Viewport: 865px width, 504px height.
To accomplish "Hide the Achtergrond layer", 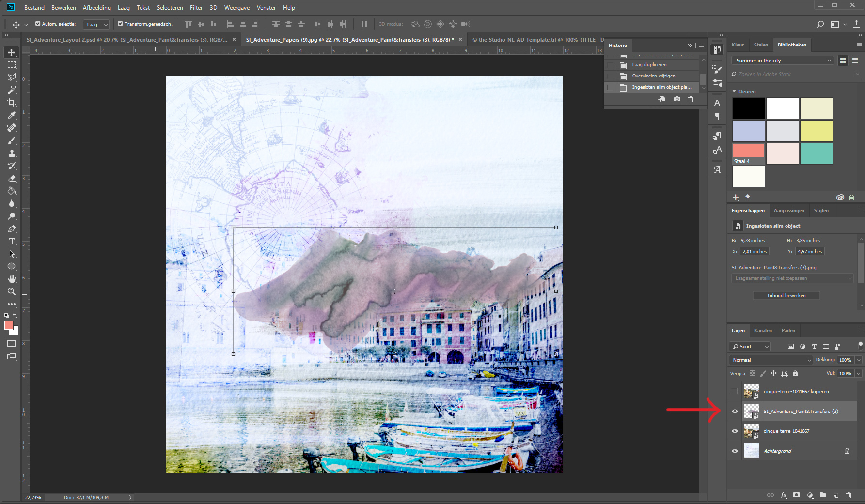I will pos(735,451).
